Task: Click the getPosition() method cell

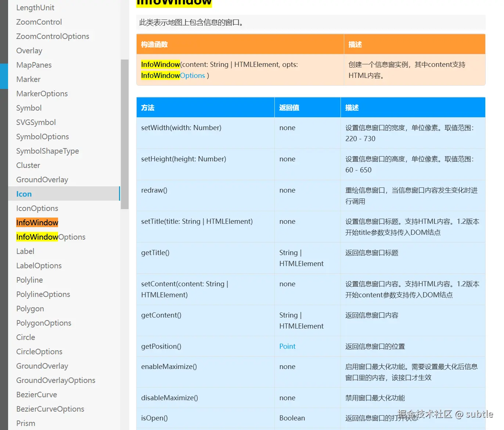Action: click(205, 346)
